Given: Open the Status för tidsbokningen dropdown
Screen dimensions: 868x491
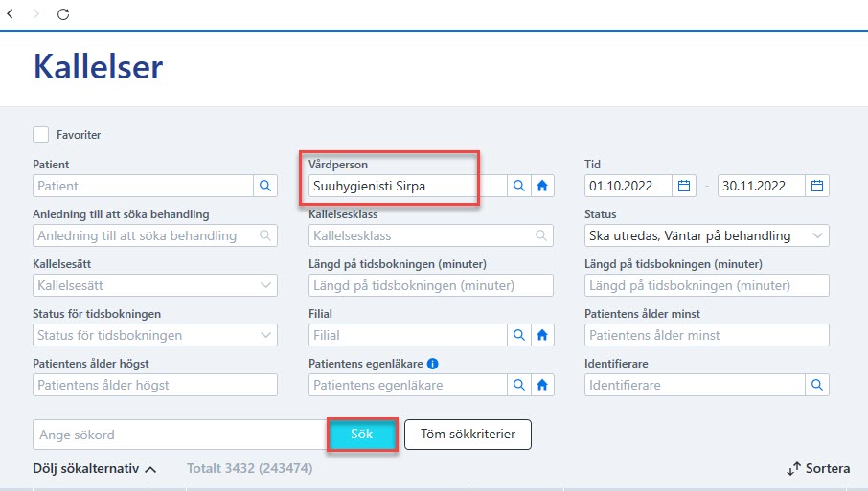Looking at the screenshot, I should (155, 335).
